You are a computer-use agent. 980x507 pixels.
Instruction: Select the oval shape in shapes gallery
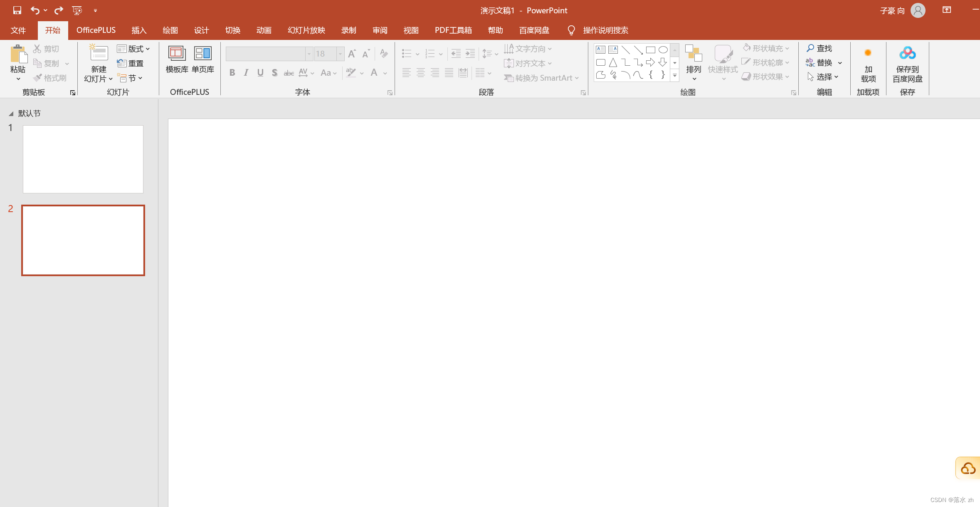[663, 50]
